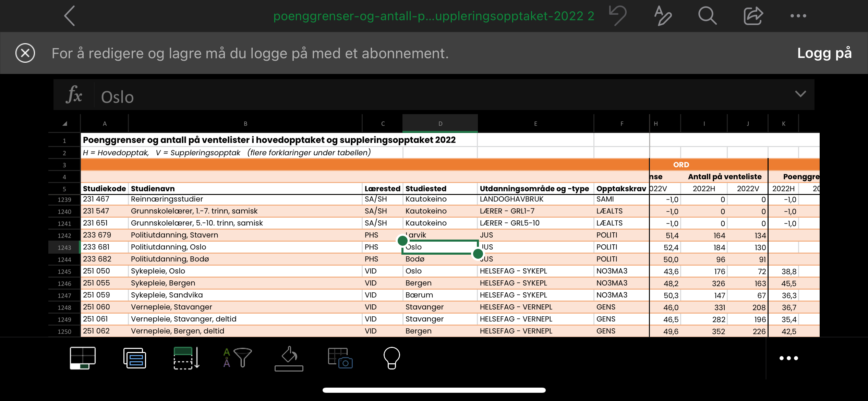Click the Lærested header cell
This screenshot has height=401, width=868.
tap(383, 189)
